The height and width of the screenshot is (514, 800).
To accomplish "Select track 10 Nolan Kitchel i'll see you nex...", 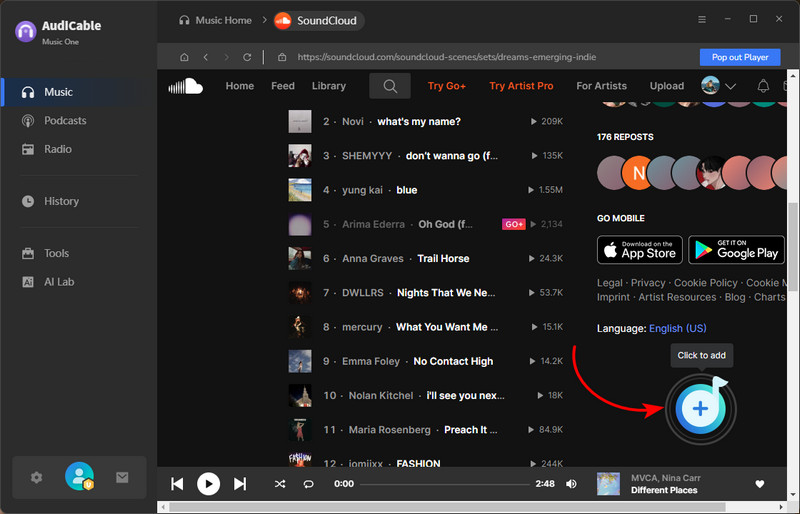I will [426, 395].
